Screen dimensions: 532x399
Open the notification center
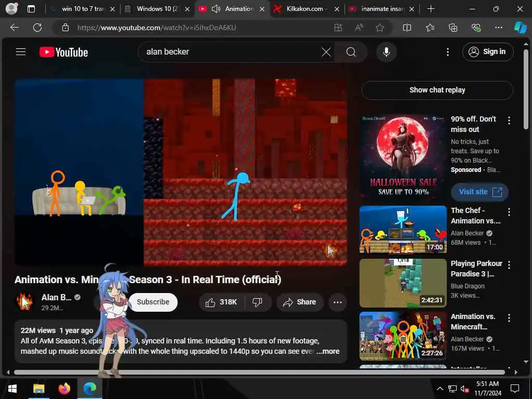tap(515, 389)
